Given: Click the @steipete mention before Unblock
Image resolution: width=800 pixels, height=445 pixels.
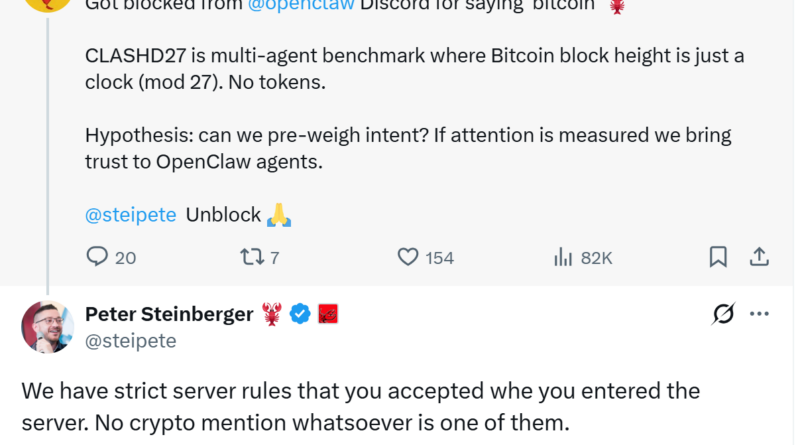Looking at the screenshot, I should point(130,214).
